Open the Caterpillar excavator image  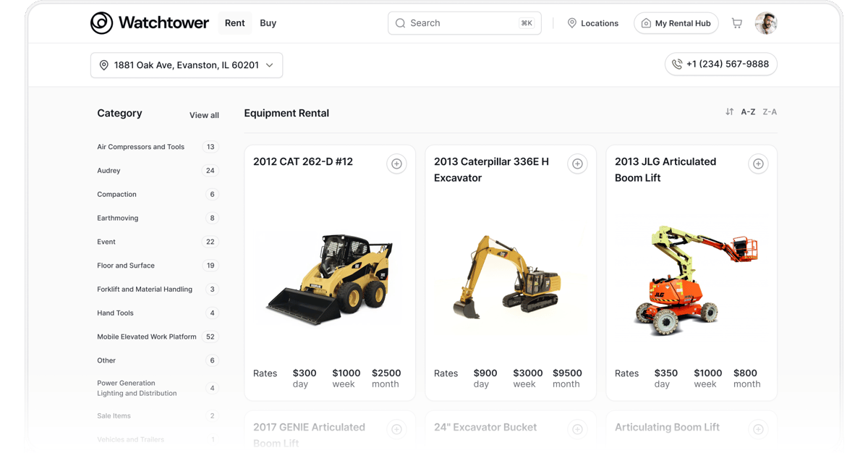pyautogui.click(x=507, y=276)
